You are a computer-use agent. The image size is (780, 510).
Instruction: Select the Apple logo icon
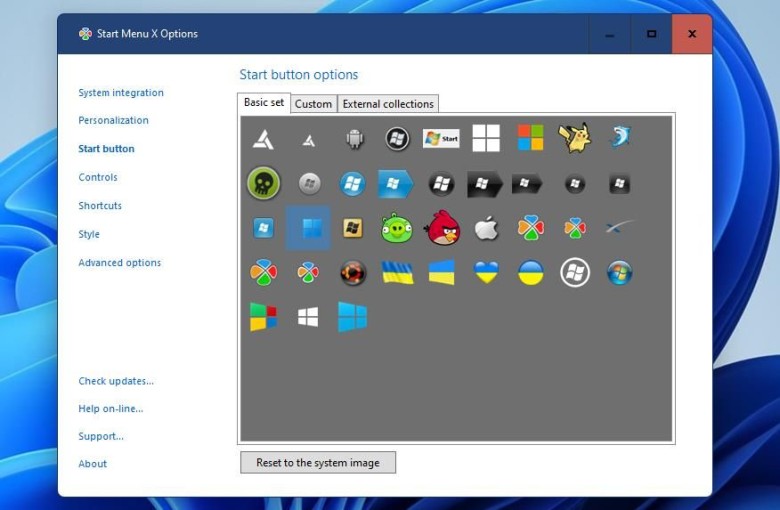486,228
